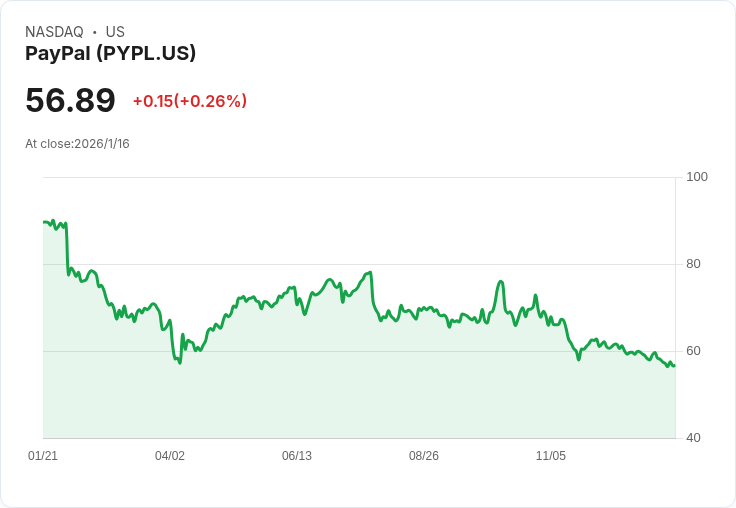
Task: Open the PayPal (PYPL.US) title
Action: tap(110, 53)
